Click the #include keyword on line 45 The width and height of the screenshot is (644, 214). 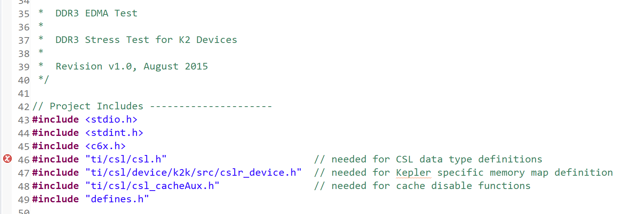point(56,146)
